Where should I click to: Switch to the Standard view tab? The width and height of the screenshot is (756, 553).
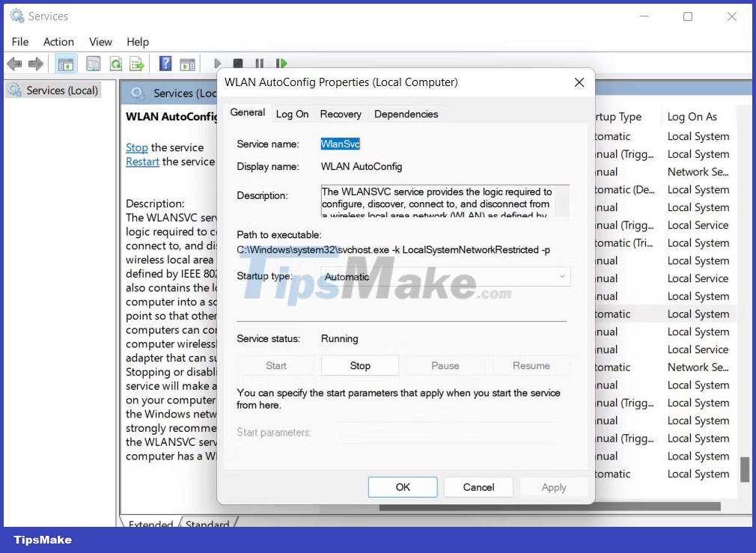[x=207, y=523]
